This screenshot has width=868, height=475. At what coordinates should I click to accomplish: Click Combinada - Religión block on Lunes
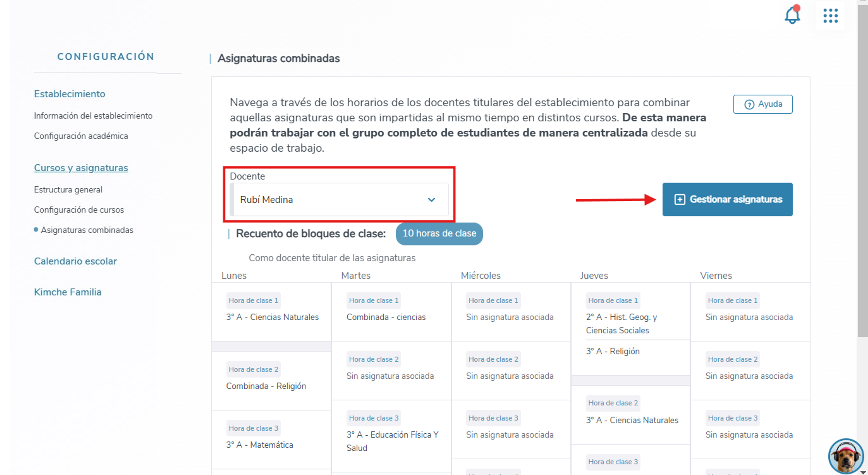tap(266, 386)
